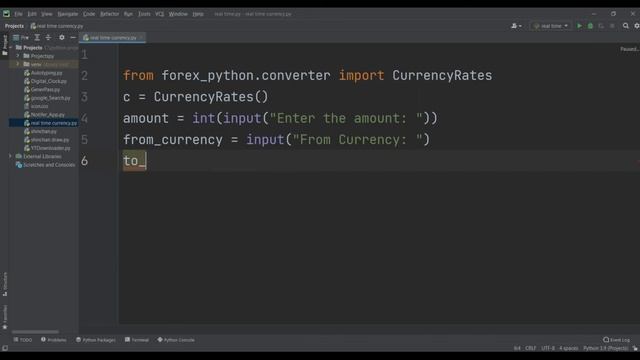
Task: Open the File menu
Action: (18, 14)
